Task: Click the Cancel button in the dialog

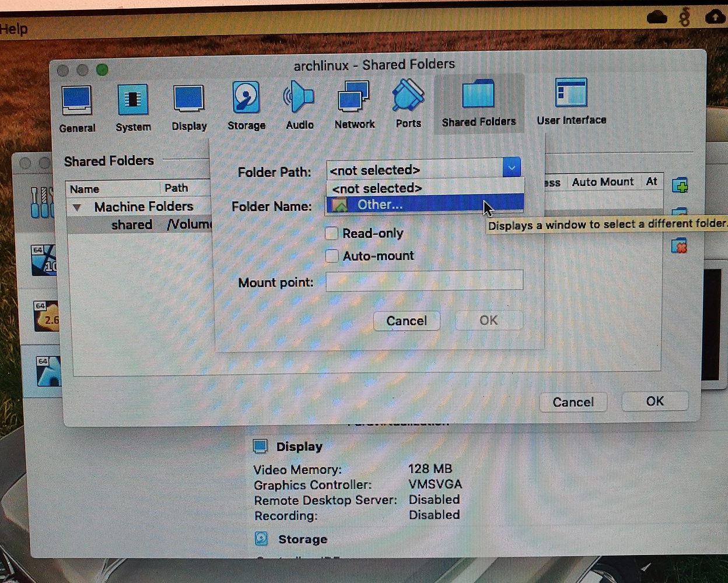Action: 406,321
